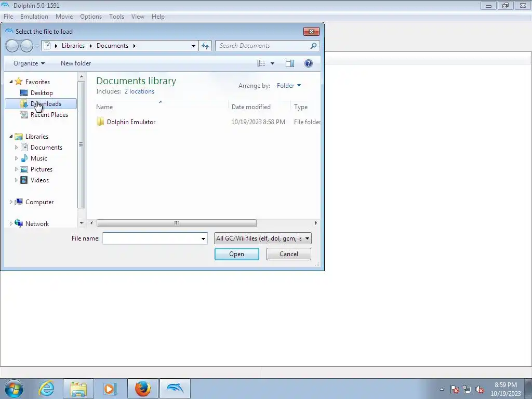Image resolution: width=532 pixels, height=399 pixels.
Task: Expand the Computer node
Action: (11, 202)
